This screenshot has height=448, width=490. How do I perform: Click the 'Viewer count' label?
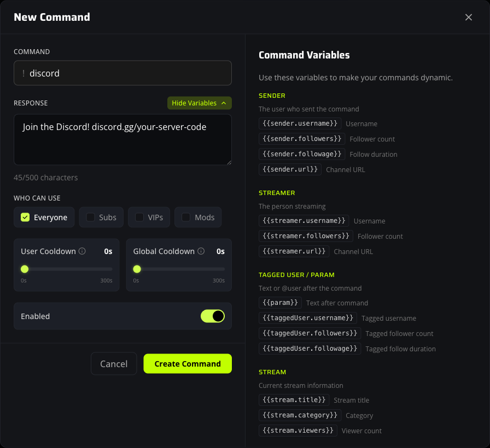pos(361,431)
